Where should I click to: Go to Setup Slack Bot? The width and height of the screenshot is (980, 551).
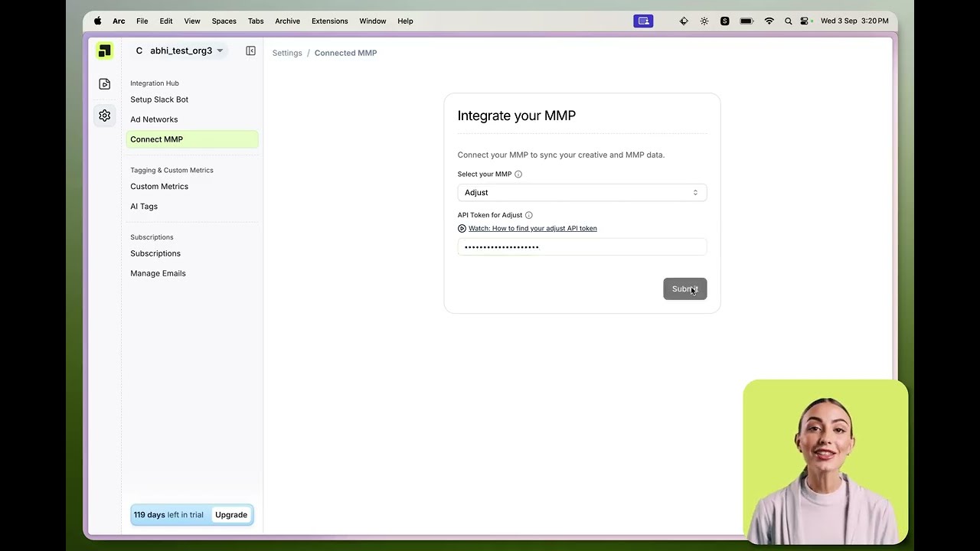(159, 99)
